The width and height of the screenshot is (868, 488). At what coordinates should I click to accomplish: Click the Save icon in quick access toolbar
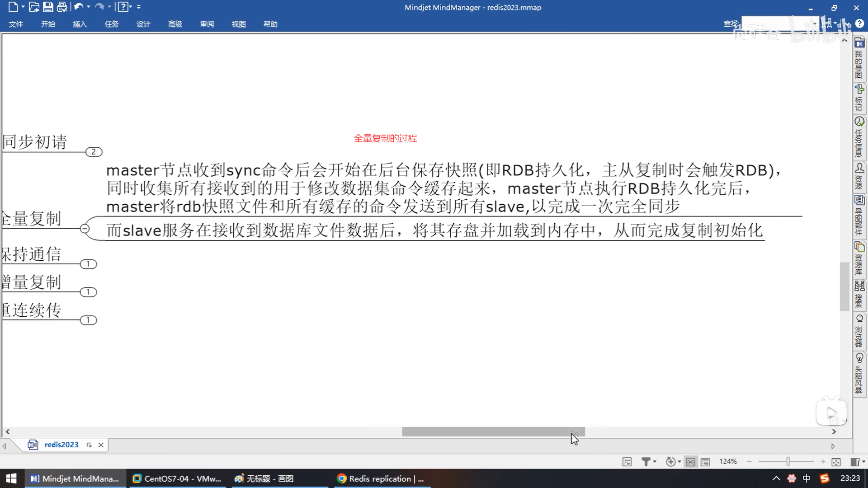coord(48,7)
